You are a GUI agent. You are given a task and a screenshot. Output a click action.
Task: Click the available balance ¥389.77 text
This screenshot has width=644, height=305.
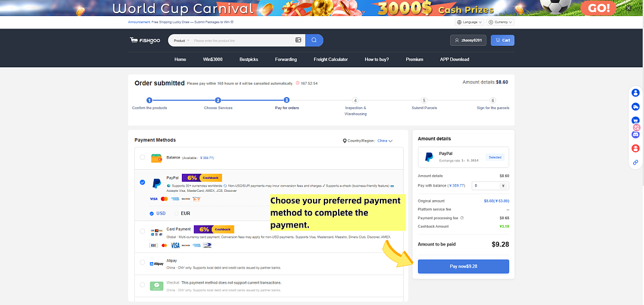207,158
